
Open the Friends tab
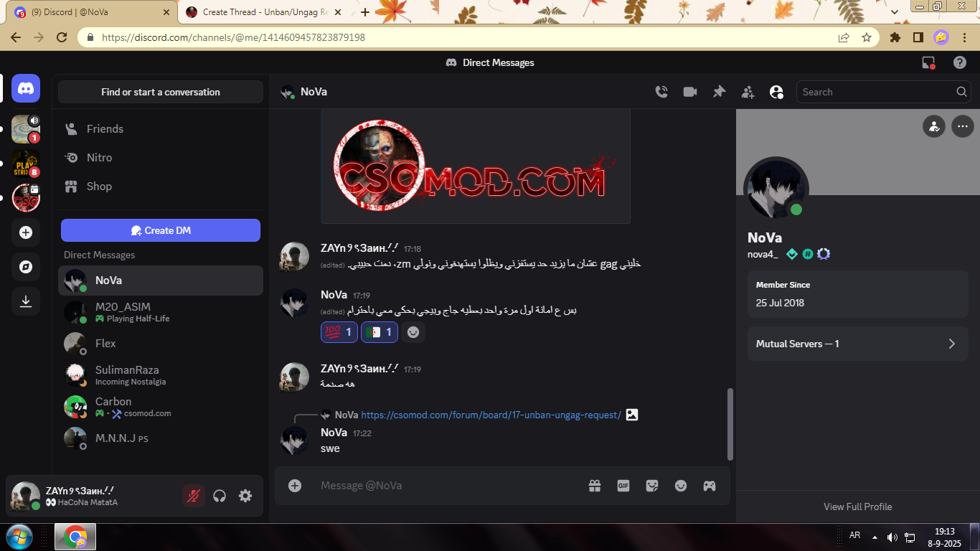105,129
